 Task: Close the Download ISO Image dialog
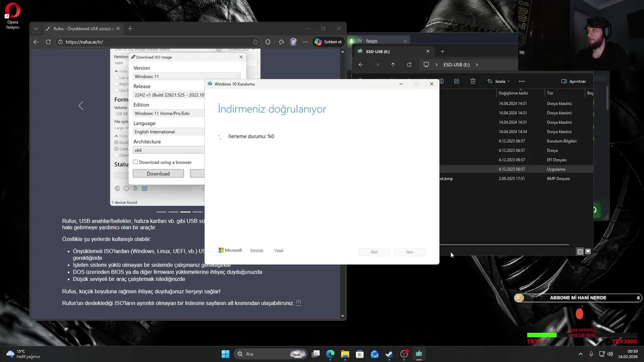pyautogui.click(x=241, y=57)
